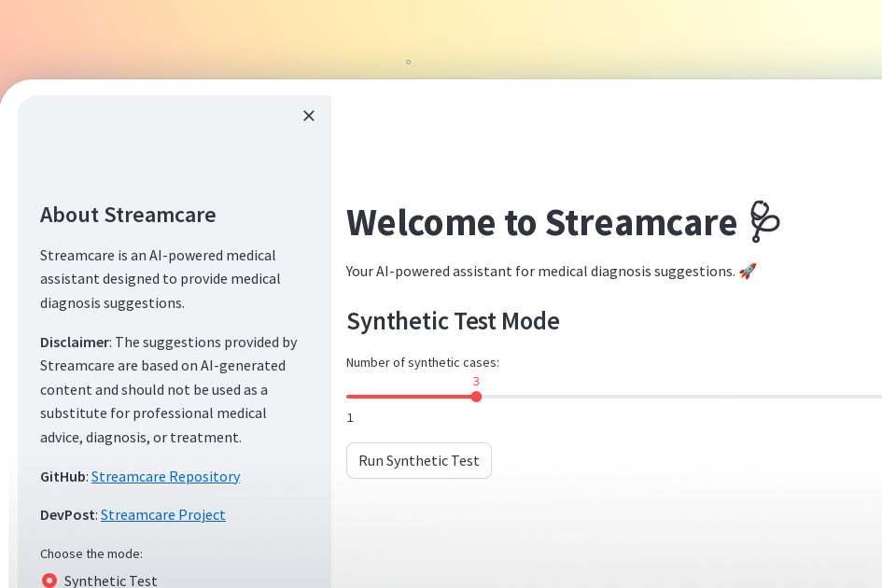Click the Run Synthetic Test button

(419, 461)
